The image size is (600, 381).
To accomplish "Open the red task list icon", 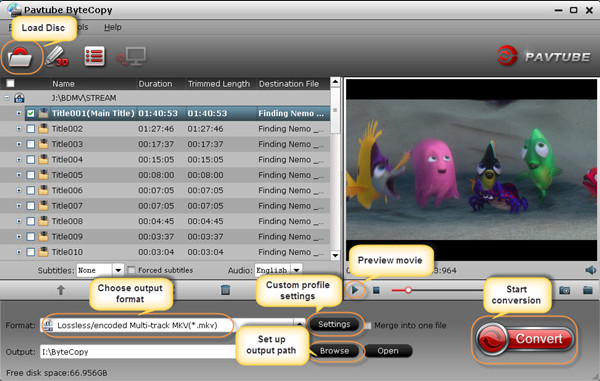I will [95, 57].
